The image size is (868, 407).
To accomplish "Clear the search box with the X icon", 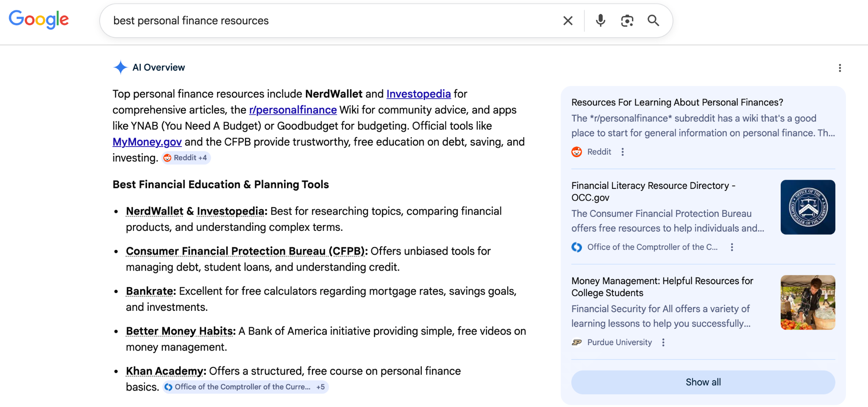I will pos(568,20).
